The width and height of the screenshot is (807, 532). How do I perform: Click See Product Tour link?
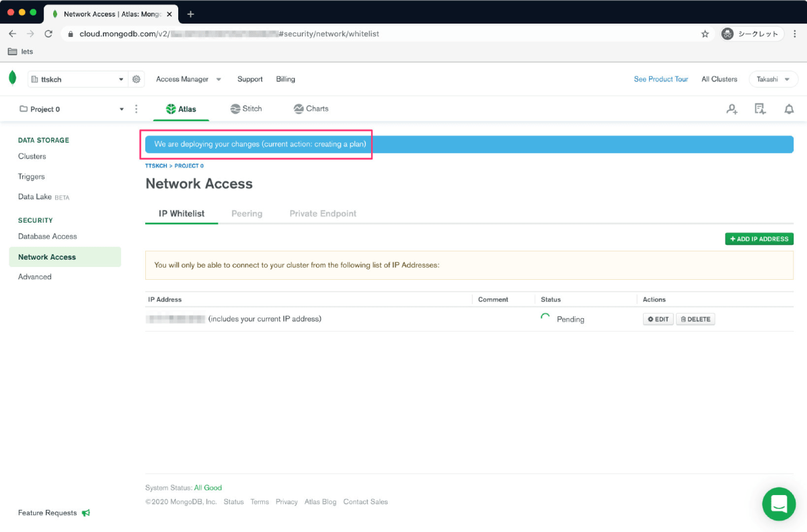[x=661, y=79]
